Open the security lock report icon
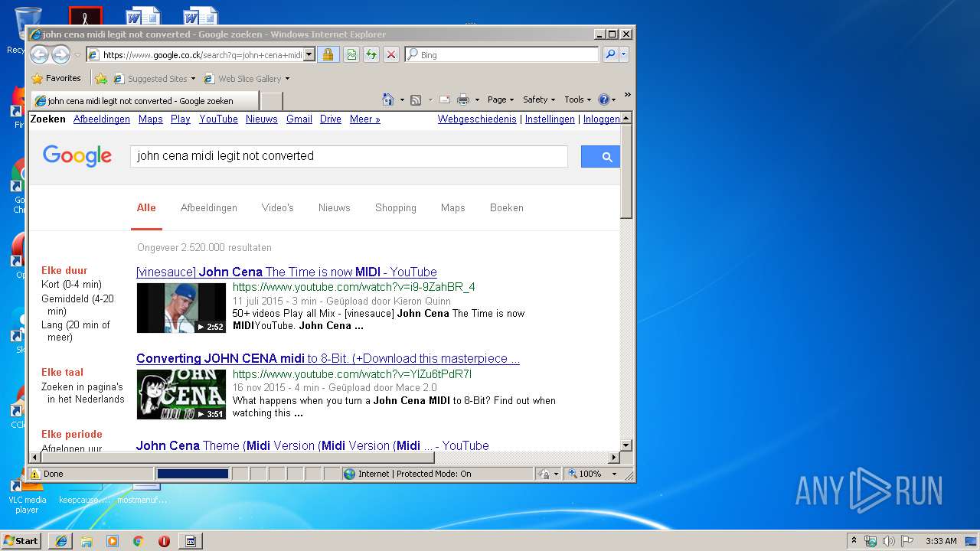The height and width of the screenshot is (551, 980). click(x=328, y=55)
